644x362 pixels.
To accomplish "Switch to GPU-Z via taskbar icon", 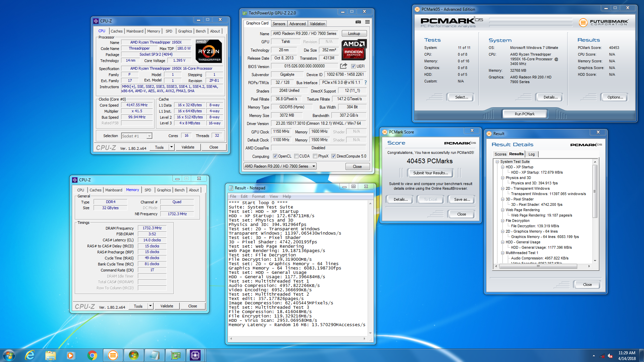I will (x=175, y=355).
